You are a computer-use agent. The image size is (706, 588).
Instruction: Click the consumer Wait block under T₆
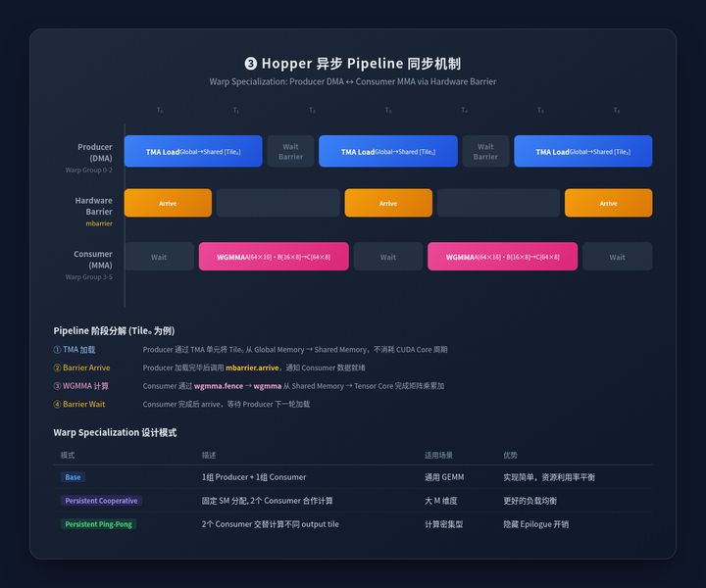pyautogui.click(x=618, y=257)
